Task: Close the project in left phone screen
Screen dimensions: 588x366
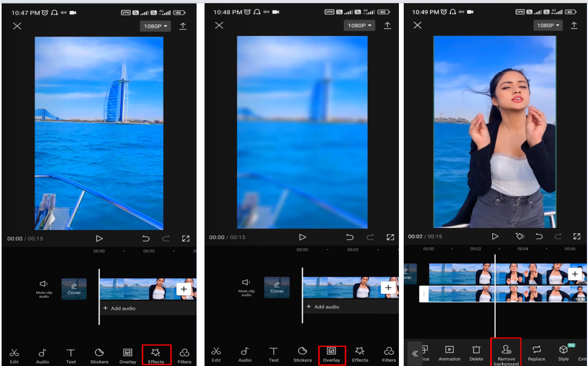Action: (17, 26)
